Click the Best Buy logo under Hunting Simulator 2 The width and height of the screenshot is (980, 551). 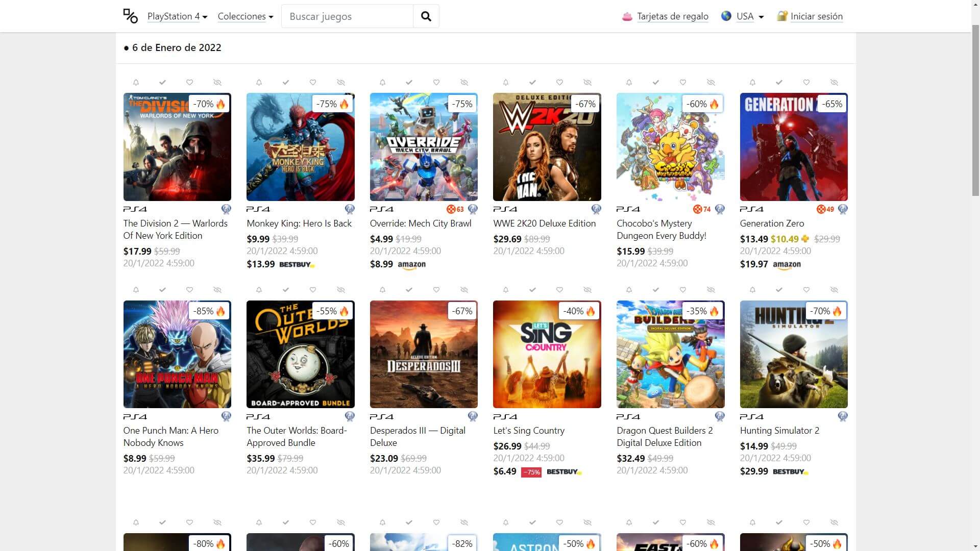pos(790,471)
